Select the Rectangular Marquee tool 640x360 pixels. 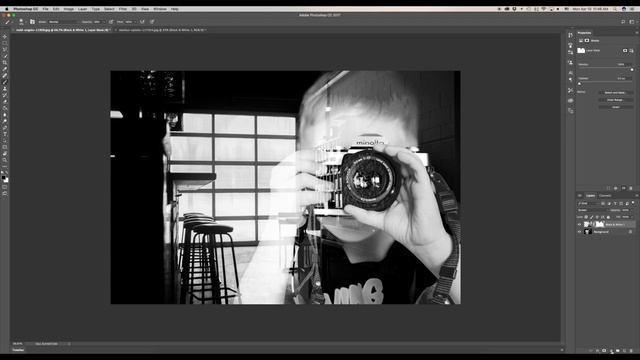pos(5,43)
